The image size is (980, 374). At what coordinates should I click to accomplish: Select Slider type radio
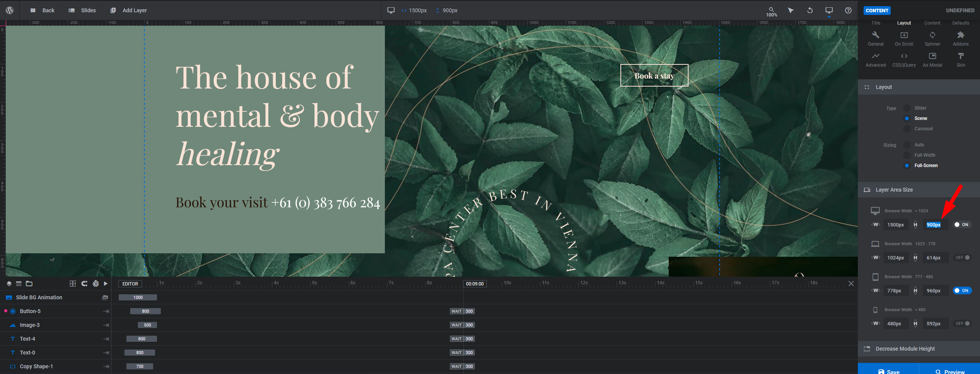[x=907, y=108]
